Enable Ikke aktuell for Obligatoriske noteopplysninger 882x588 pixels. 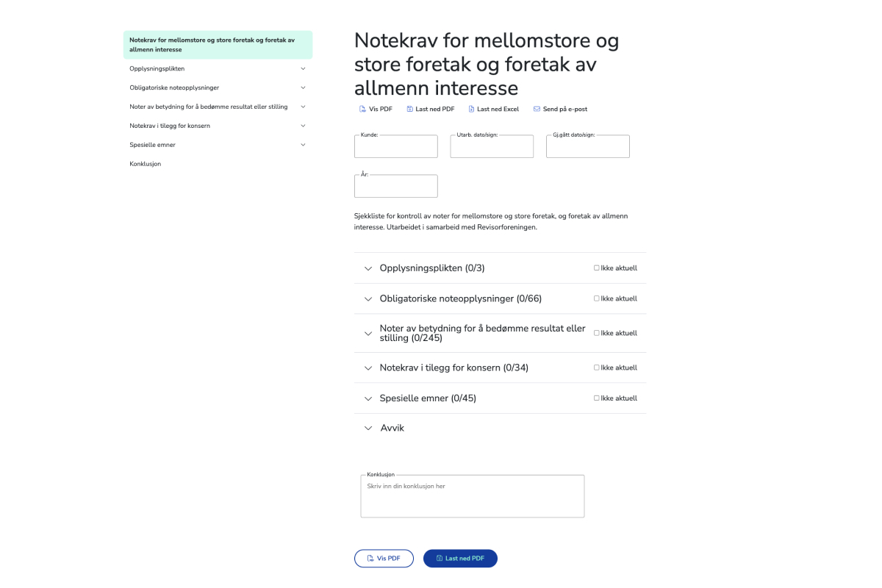(597, 298)
